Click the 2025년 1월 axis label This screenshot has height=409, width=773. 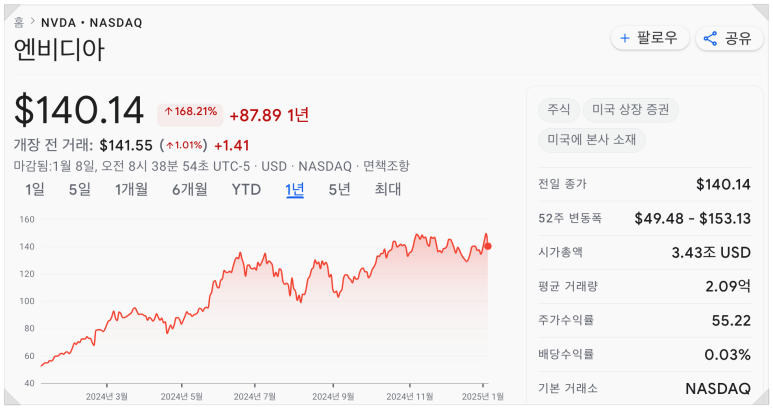[483, 396]
